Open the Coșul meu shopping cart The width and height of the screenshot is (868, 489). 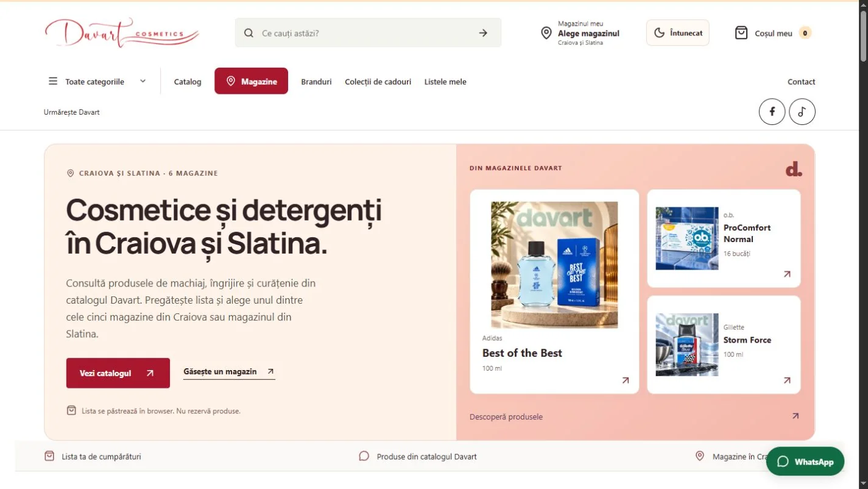773,33
